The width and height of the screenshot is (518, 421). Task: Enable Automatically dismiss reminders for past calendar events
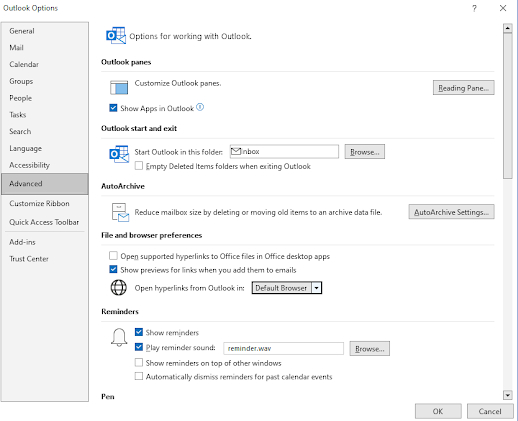coord(139,376)
